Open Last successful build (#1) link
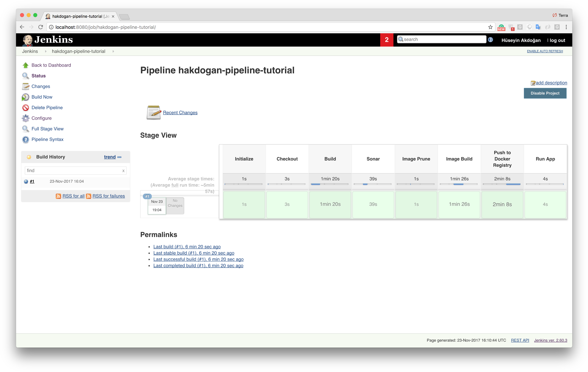The height and width of the screenshot is (372, 588). pos(198,259)
